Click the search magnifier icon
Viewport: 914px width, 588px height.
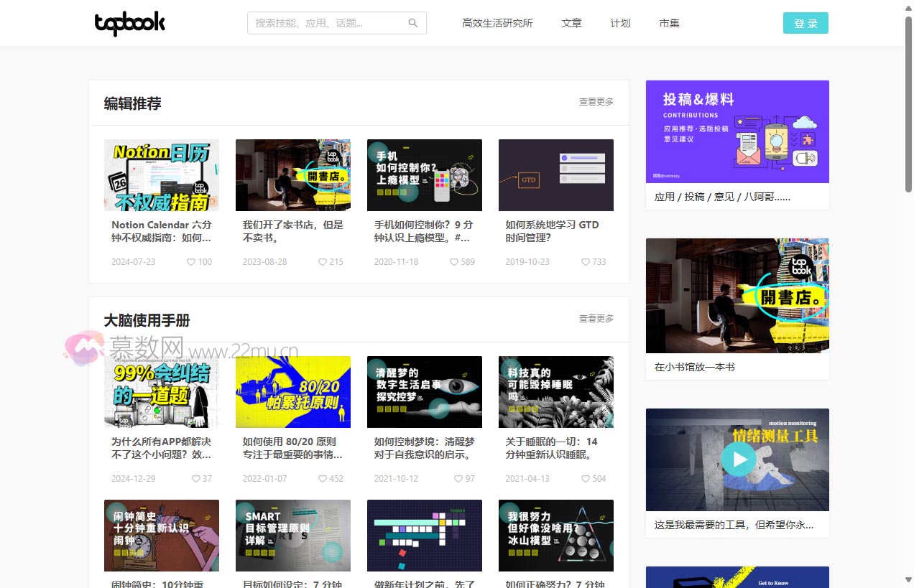tap(412, 22)
